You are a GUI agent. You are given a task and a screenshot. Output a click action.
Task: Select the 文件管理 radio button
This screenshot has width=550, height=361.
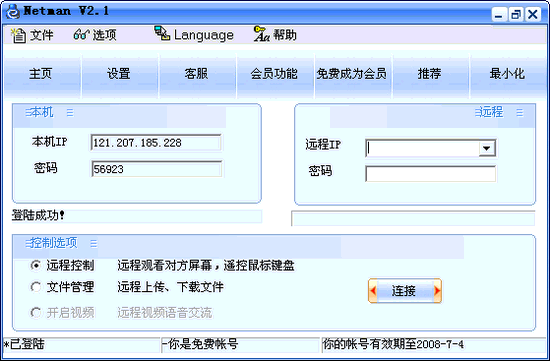click(x=36, y=287)
